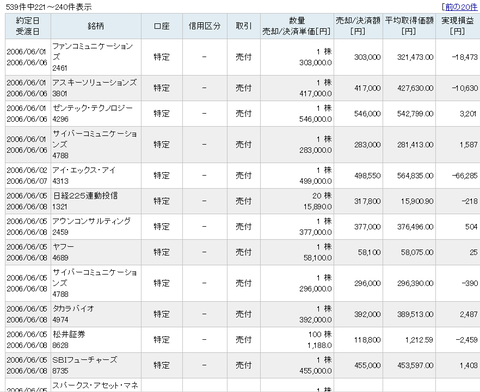Click average cost 427,630.00
Image resolution: width=480 pixels, height=392 pixels.
(415, 88)
